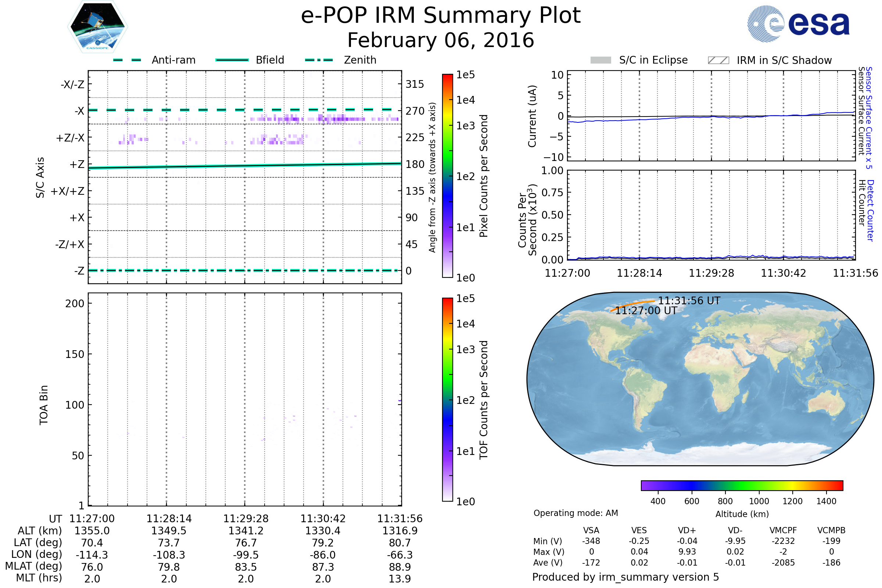The height and width of the screenshot is (588, 882).
Task: Click the IRM in S/C Shadow hatched swatch
Action: tap(718, 60)
